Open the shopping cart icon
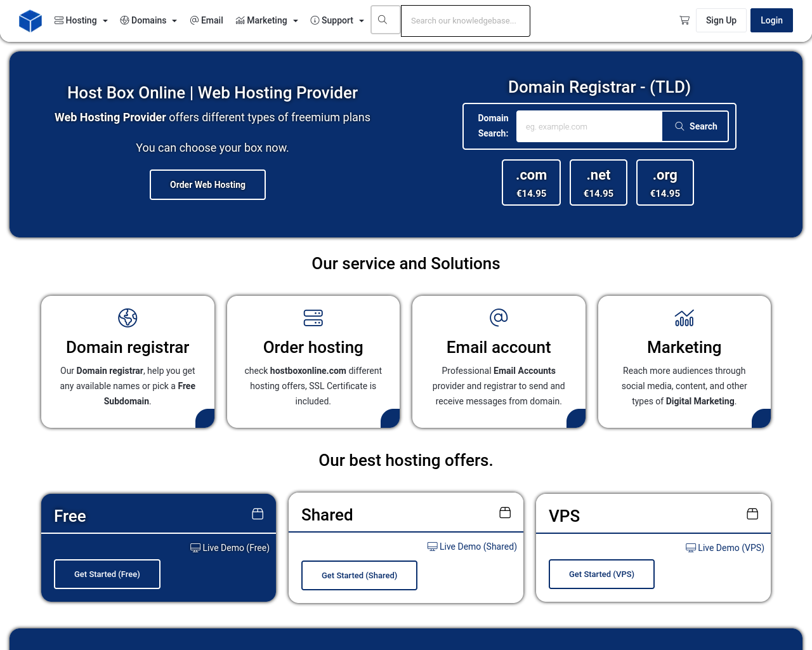 pyautogui.click(x=684, y=20)
